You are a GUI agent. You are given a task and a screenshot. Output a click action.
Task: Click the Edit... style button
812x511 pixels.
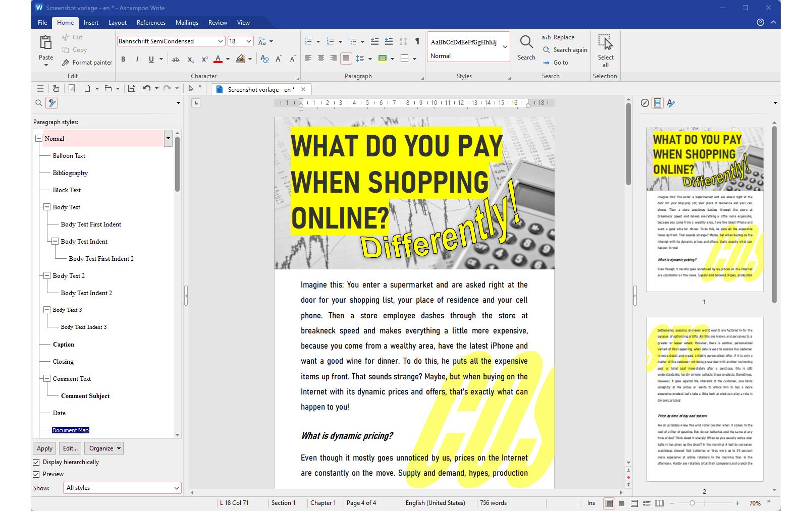(x=70, y=448)
